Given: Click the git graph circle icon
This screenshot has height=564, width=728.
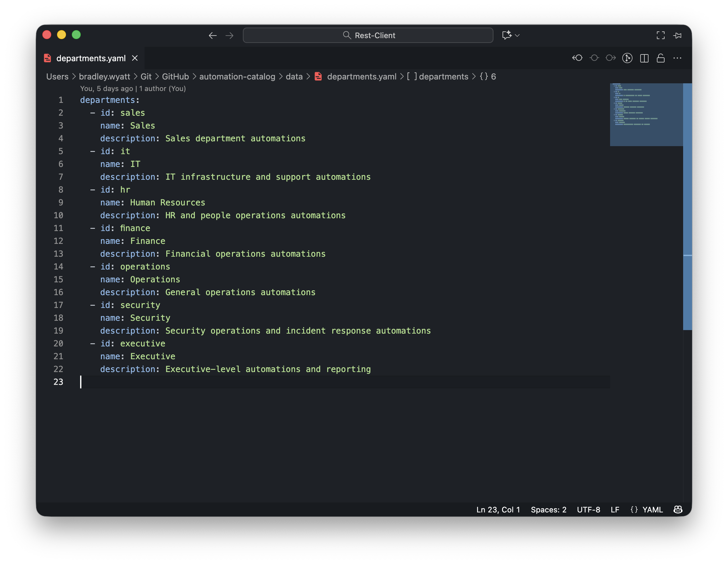Looking at the screenshot, I should [627, 58].
